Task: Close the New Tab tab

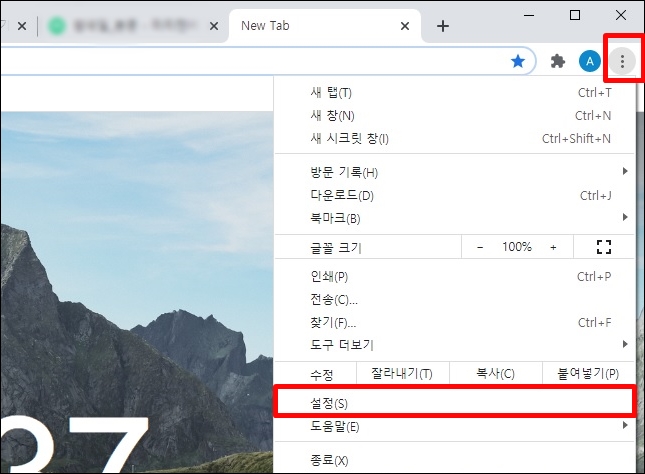Action: tap(405, 26)
